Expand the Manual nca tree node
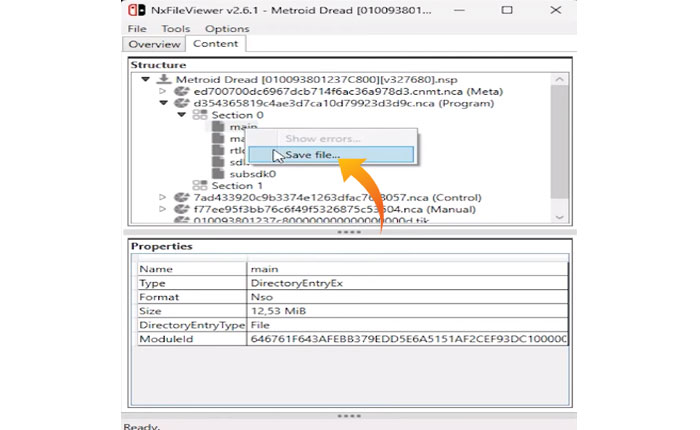This screenshot has width=700, height=430. [x=164, y=210]
